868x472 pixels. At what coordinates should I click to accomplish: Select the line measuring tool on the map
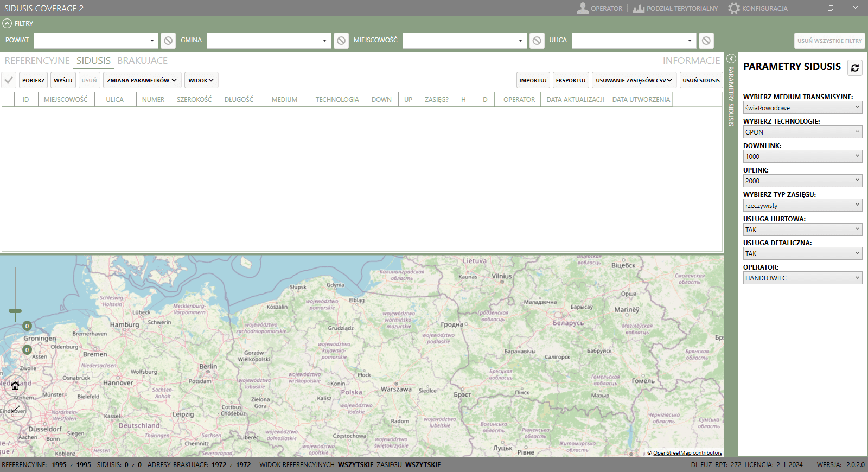coord(15,410)
